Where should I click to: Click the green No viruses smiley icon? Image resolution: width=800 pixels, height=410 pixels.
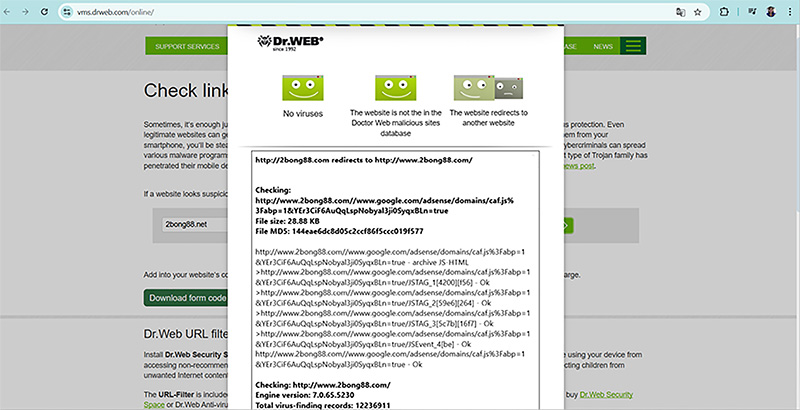click(303, 88)
